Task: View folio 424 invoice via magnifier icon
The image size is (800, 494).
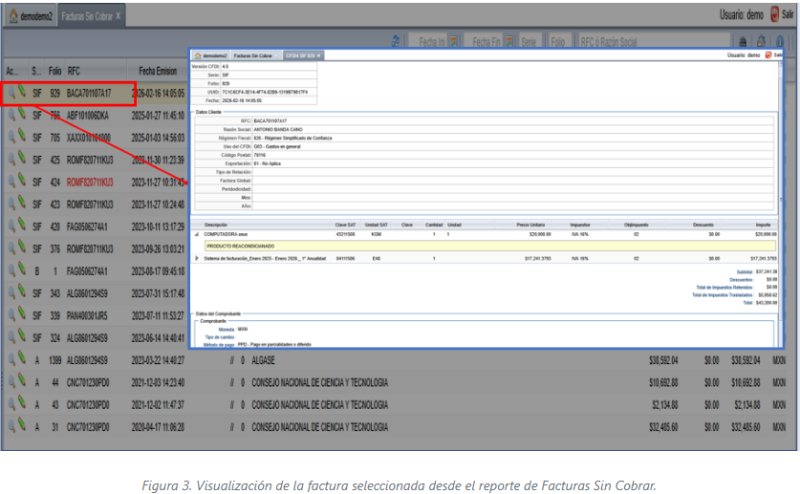Action: [11, 183]
